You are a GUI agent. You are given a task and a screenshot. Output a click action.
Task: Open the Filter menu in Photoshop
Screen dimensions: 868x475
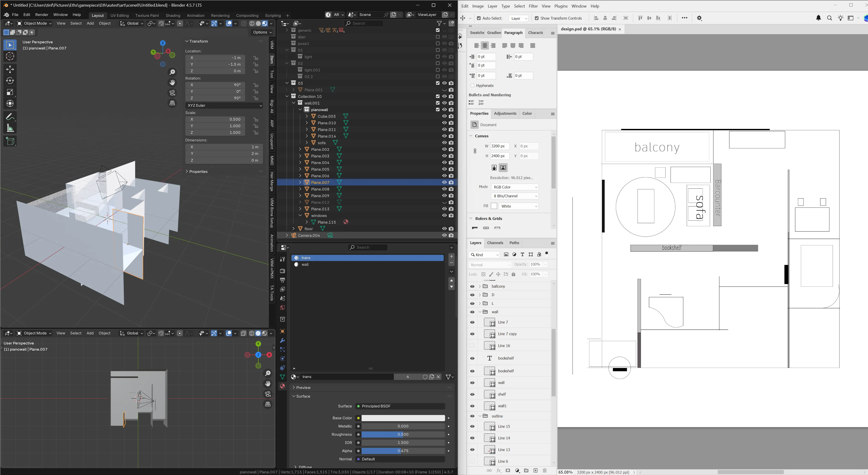[x=533, y=6]
